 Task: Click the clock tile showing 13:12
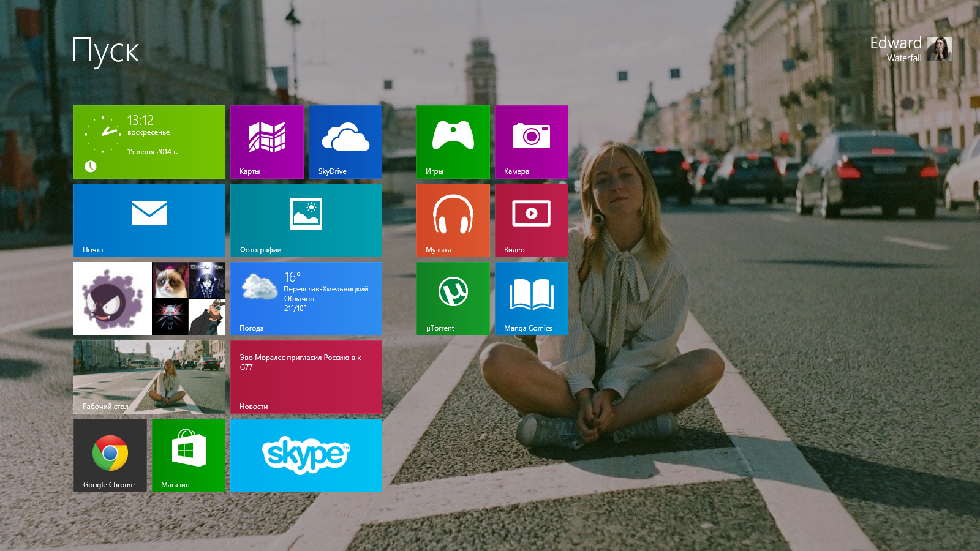coord(149,142)
